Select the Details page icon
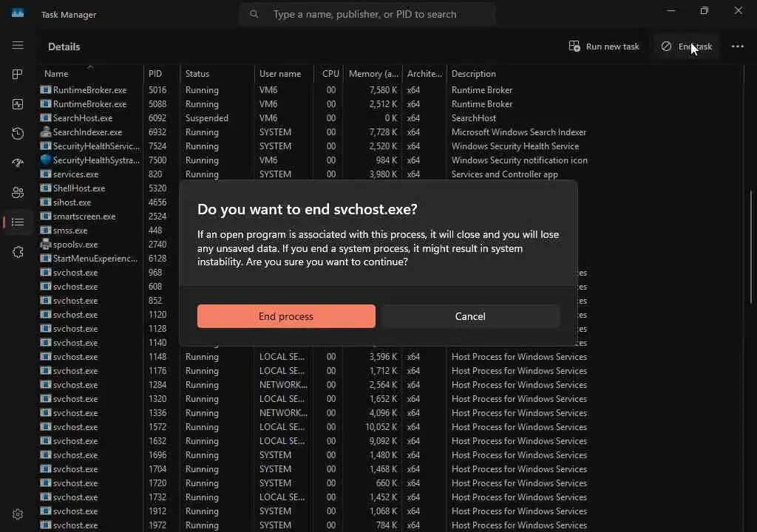The width and height of the screenshot is (757, 532). [x=18, y=222]
